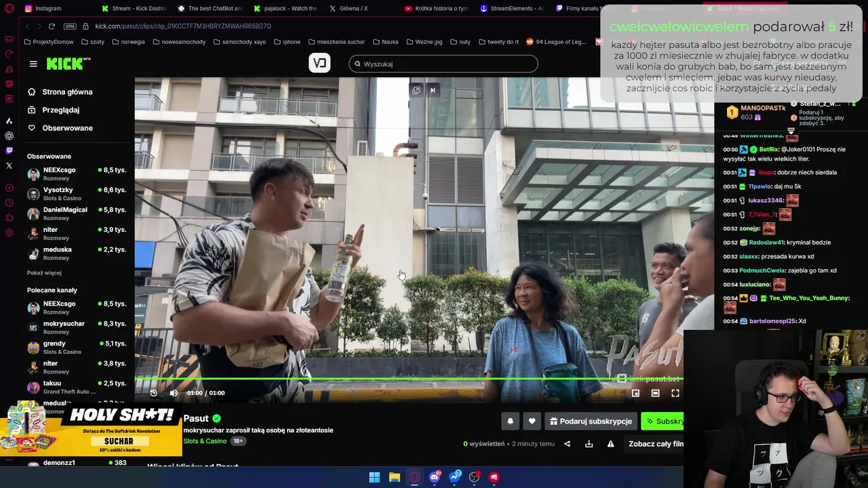868x488 pixels.
Task: Open recommended channel mokrysuchar
Action: [x=77, y=327]
